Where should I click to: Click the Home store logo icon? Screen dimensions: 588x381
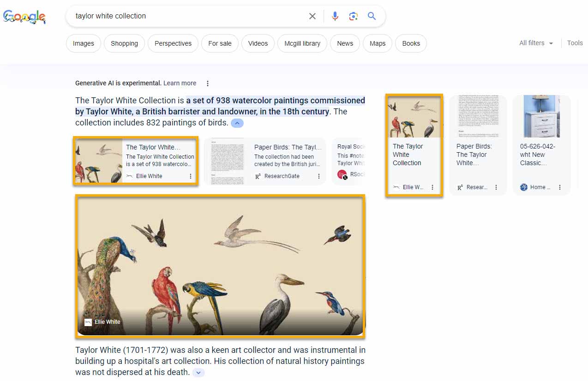point(524,187)
